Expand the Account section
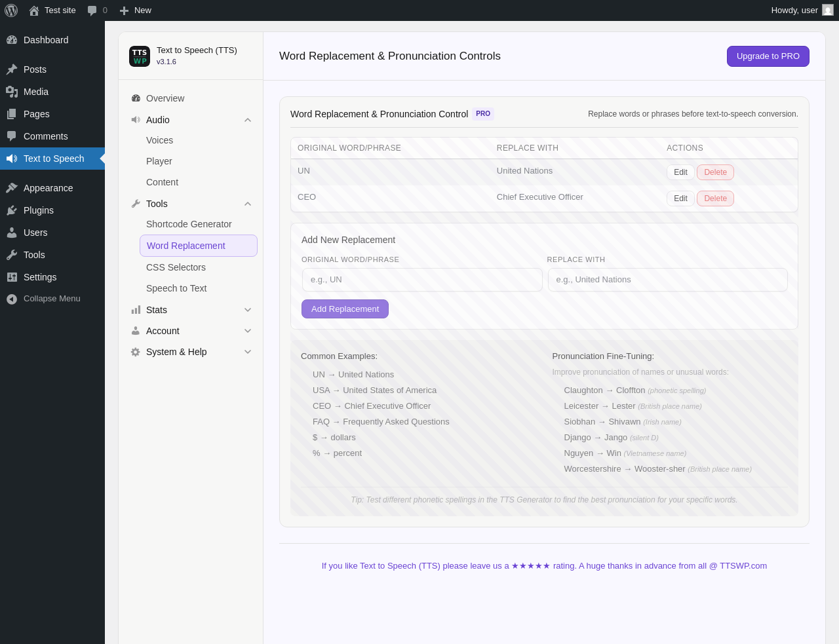This screenshot has height=644, width=839. click(x=248, y=331)
